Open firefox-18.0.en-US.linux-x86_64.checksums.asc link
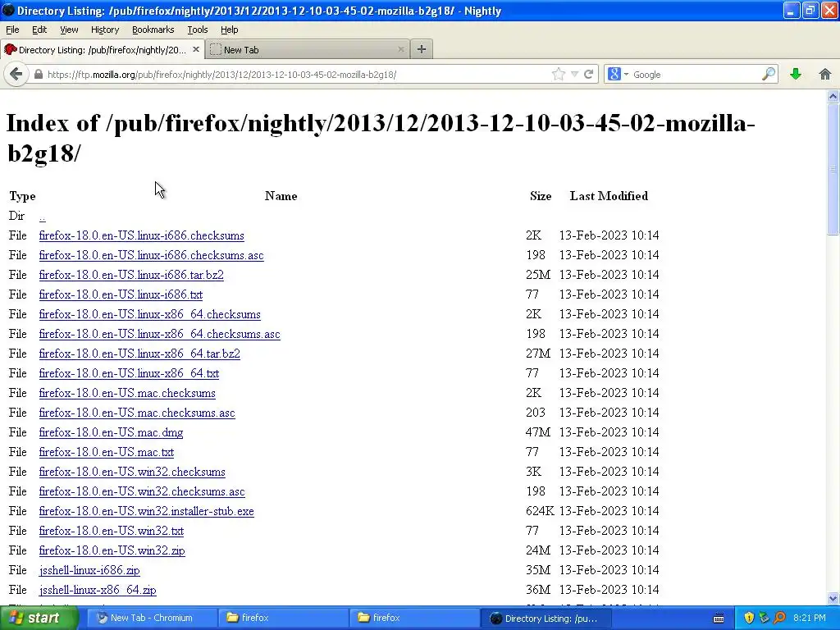The image size is (840, 630). point(160,335)
